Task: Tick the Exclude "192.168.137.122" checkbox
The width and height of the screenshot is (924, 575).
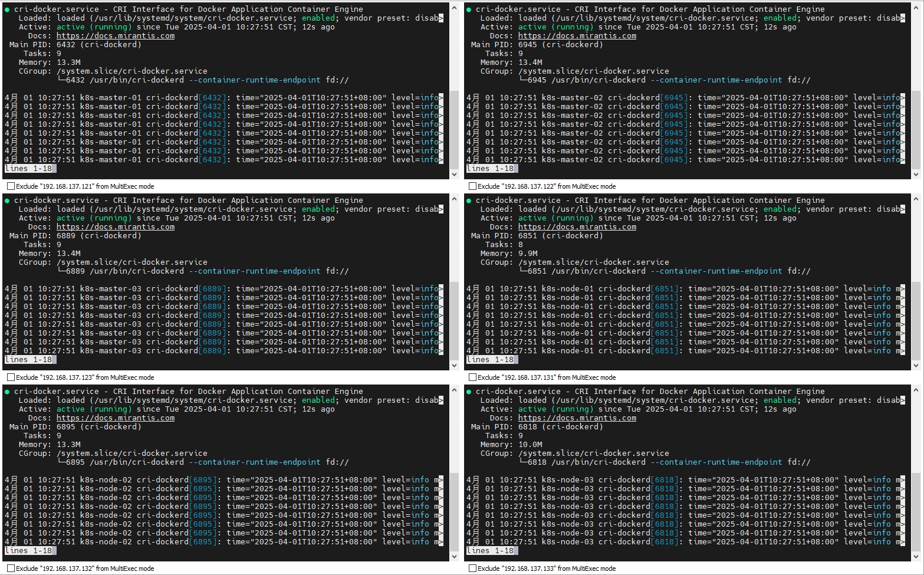Action: coord(472,186)
